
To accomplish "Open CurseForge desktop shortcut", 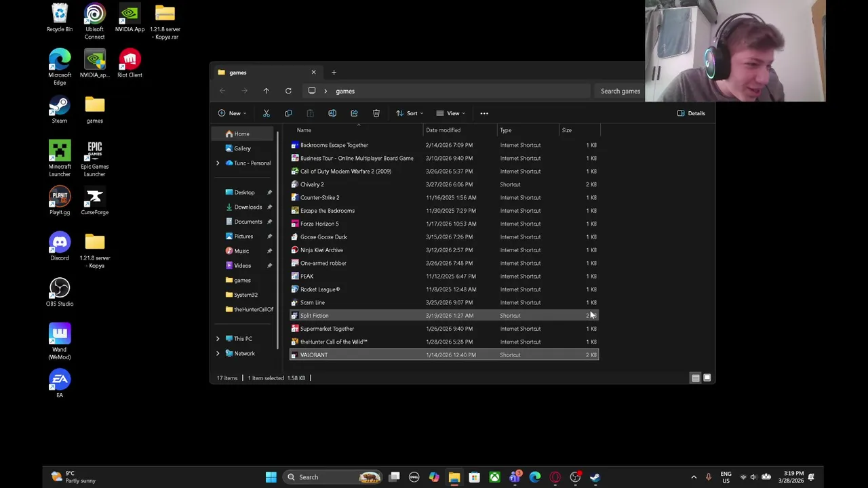I will (95, 201).
